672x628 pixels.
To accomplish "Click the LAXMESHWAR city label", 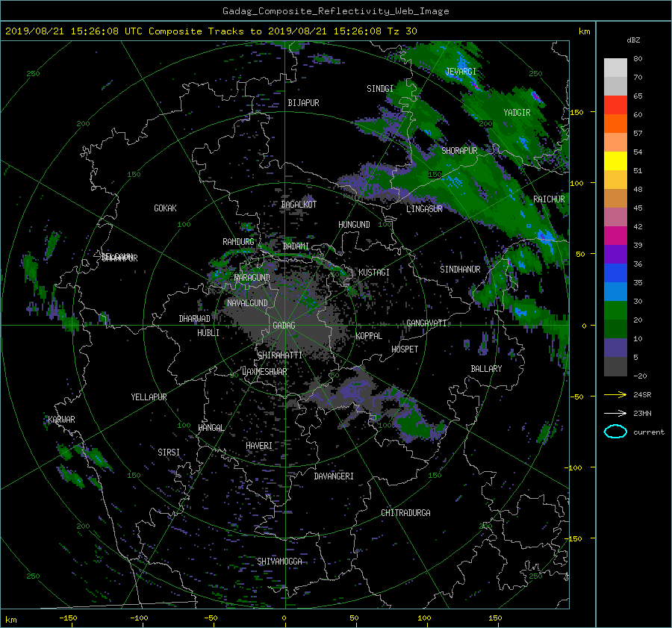I will click(x=264, y=372).
